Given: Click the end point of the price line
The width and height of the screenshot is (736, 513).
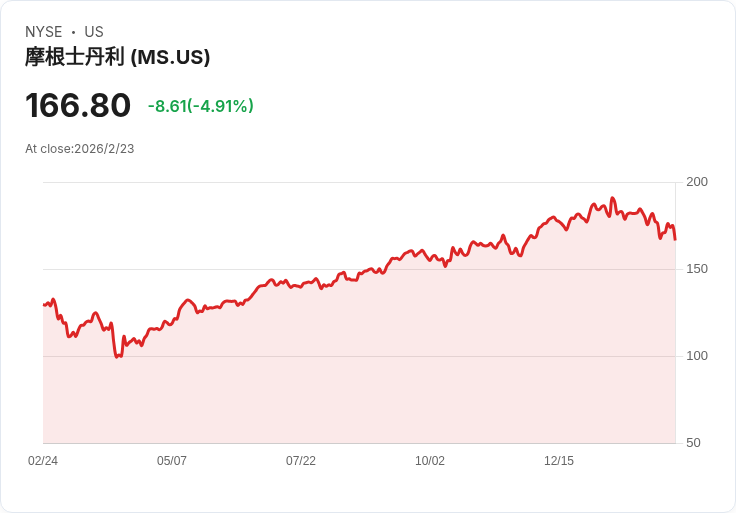Looking at the screenshot, I should tap(675, 239).
